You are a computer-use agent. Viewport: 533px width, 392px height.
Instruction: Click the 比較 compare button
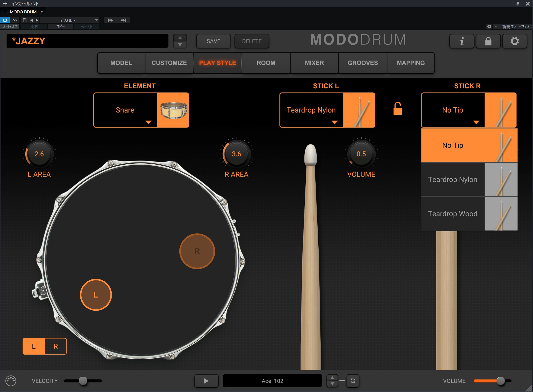pos(34,27)
